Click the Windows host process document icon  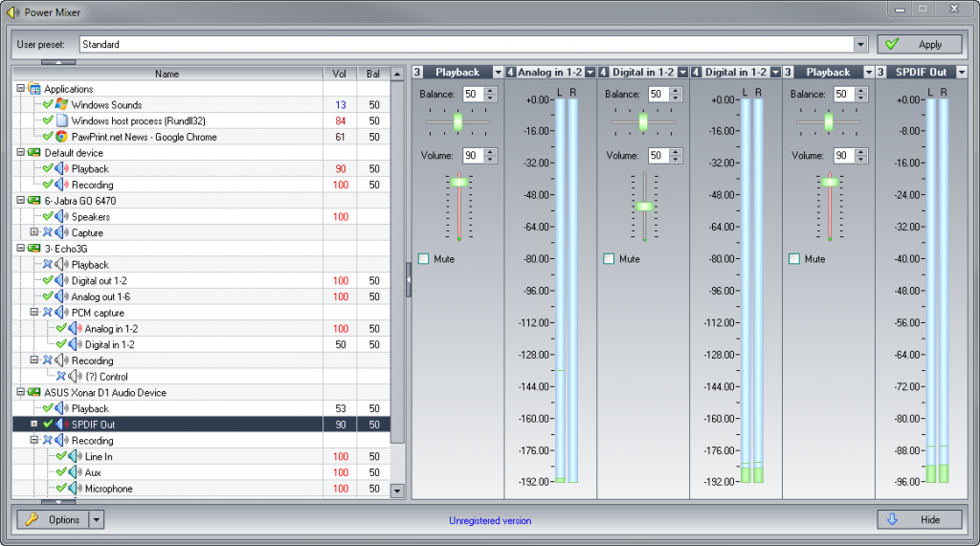pos(61,120)
